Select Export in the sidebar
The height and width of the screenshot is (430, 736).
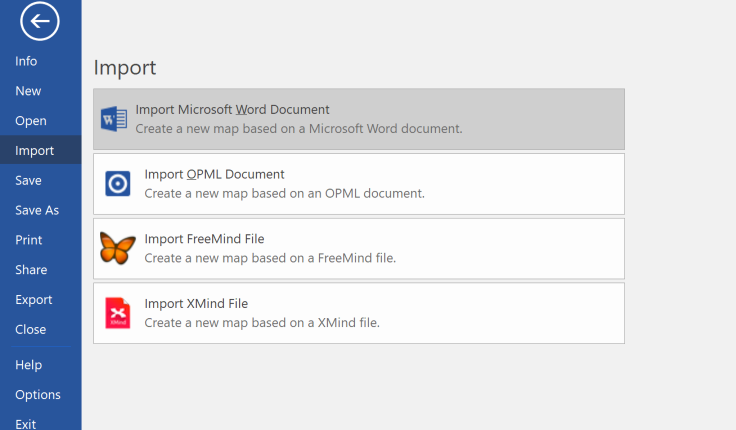click(x=33, y=300)
